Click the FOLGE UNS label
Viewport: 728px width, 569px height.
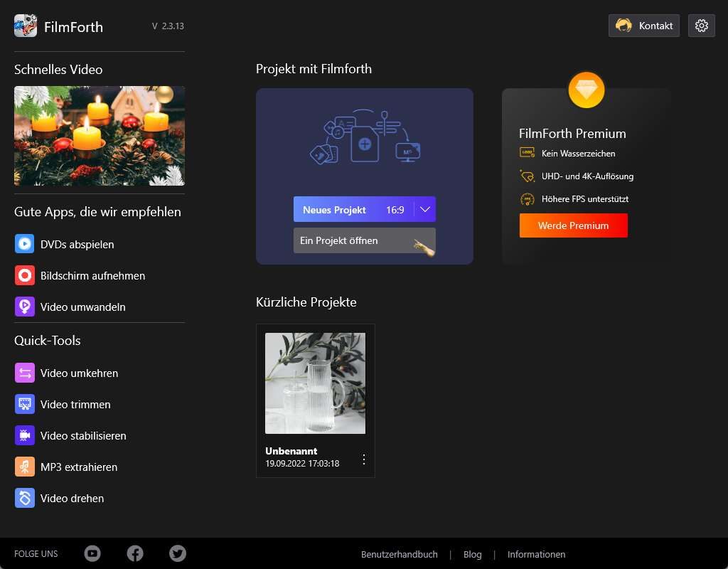(x=36, y=553)
